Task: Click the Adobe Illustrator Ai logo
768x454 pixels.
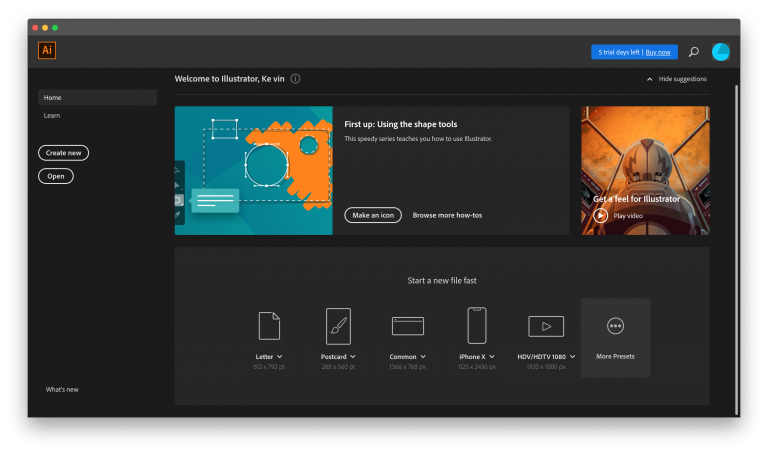Action: (47, 50)
